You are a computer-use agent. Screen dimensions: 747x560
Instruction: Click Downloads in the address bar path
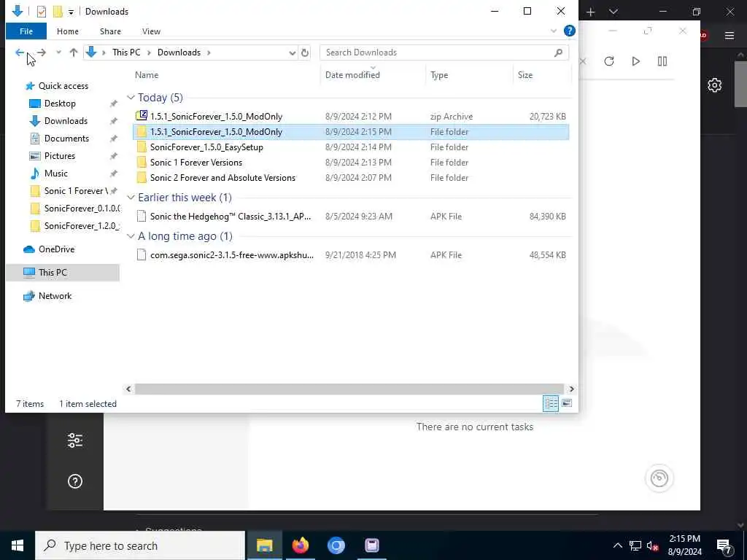point(179,52)
